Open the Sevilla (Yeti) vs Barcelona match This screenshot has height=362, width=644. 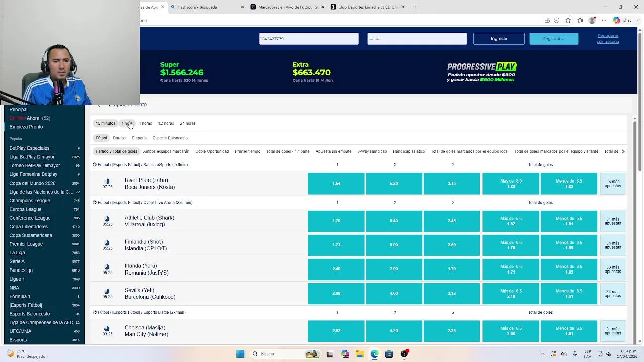point(150,294)
